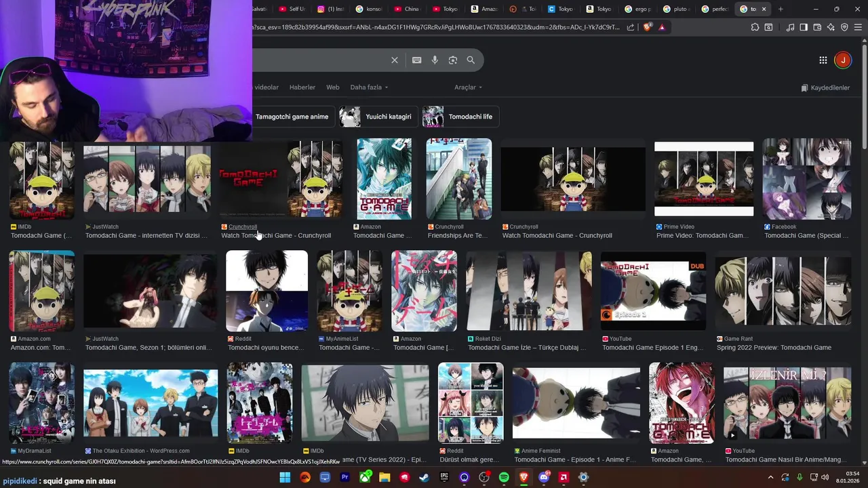Open Spotify from the taskbar
868x488 pixels.
coord(504,477)
